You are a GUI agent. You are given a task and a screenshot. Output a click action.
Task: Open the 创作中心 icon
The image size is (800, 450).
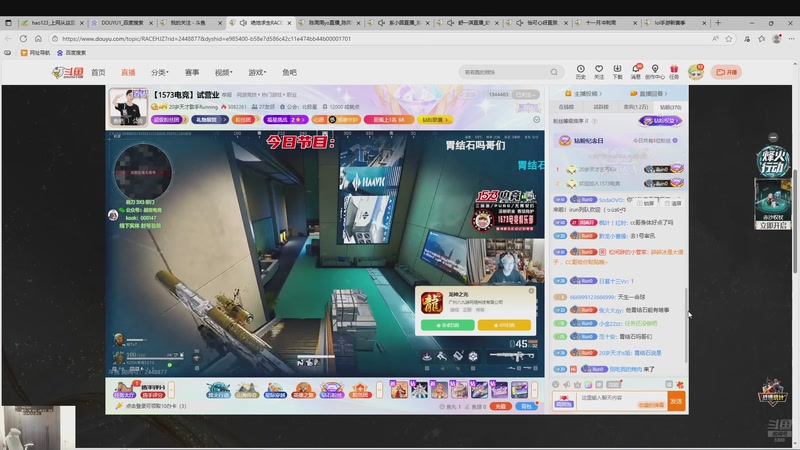(x=655, y=72)
